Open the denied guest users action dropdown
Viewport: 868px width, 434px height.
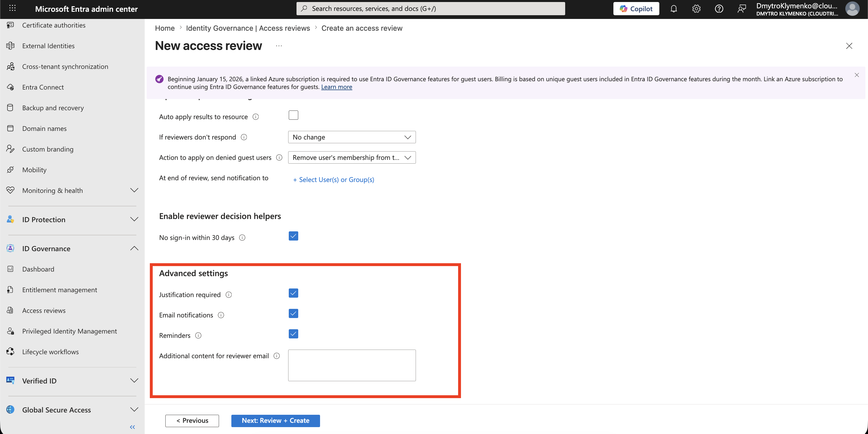(352, 158)
